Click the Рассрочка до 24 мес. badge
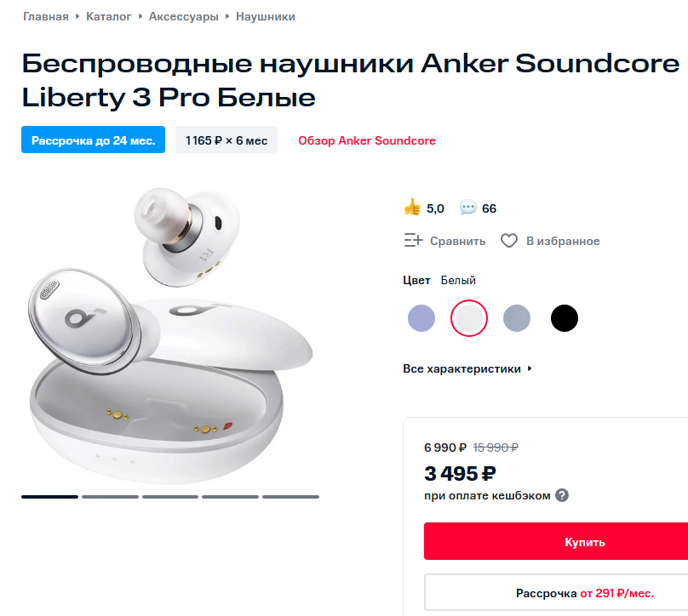The height and width of the screenshot is (616, 688). click(x=93, y=140)
